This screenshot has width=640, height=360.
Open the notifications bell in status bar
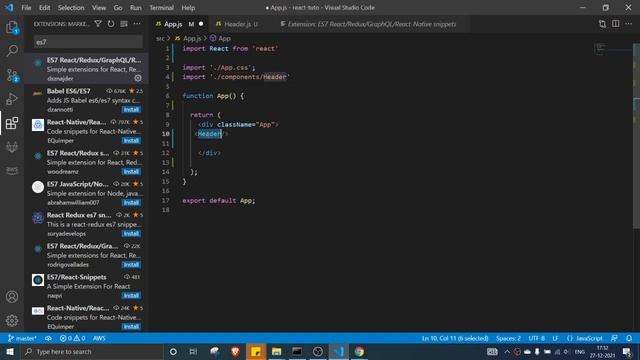pyautogui.click(x=629, y=338)
